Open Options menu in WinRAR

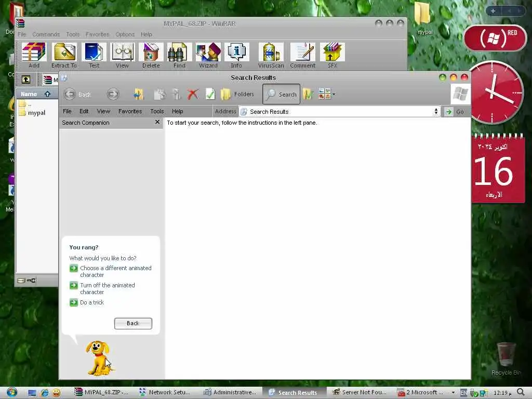(125, 34)
